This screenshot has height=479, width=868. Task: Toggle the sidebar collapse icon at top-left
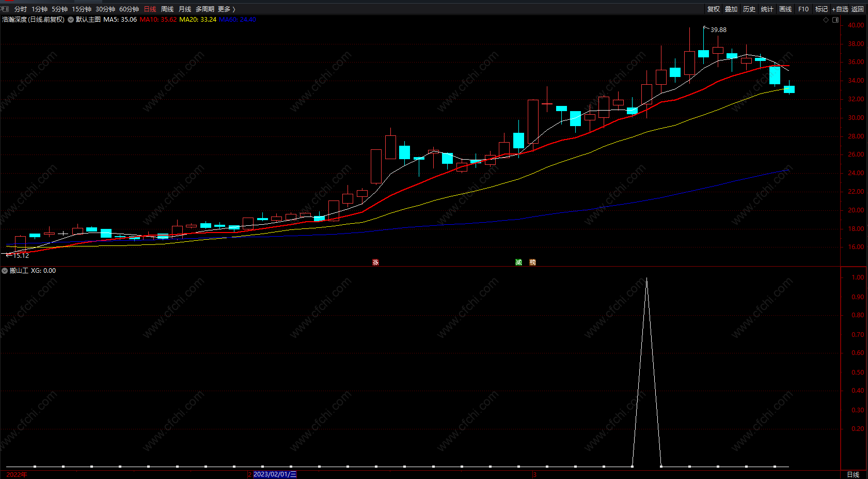click(5, 9)
